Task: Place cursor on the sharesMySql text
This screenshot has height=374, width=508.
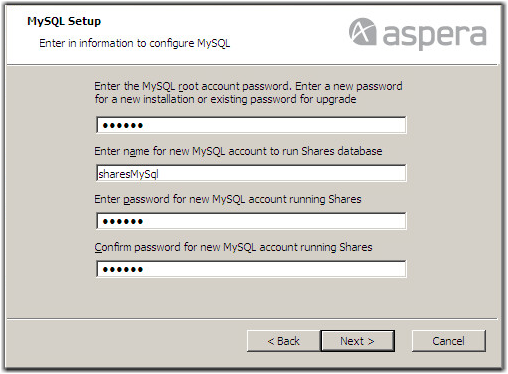Action: [128, 174]
